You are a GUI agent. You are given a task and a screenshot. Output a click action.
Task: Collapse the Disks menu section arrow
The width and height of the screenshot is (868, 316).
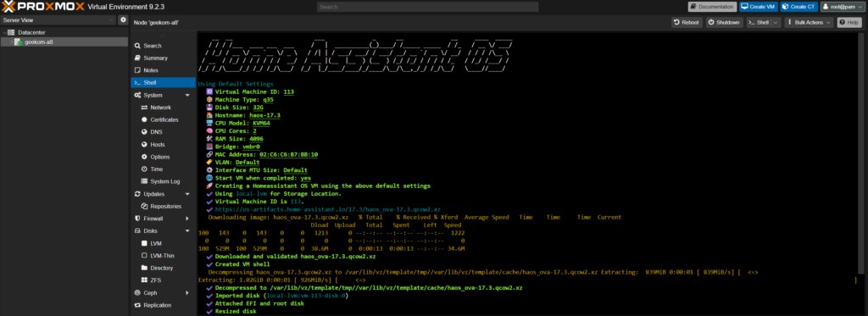[x=187, y=230]
